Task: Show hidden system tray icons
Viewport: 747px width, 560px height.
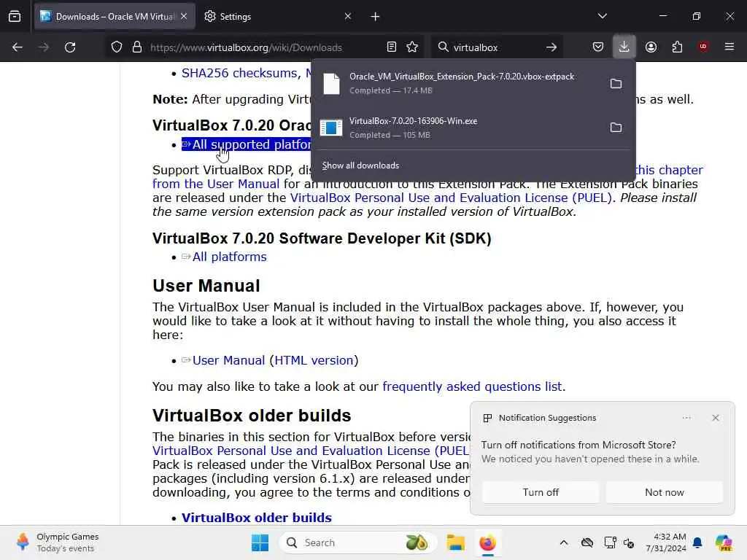Action: 564,542
